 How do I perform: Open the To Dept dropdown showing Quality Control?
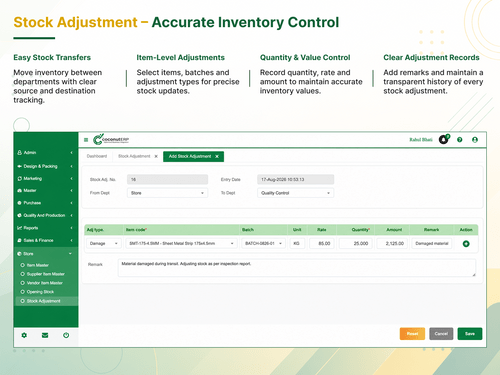click(295, 193)
